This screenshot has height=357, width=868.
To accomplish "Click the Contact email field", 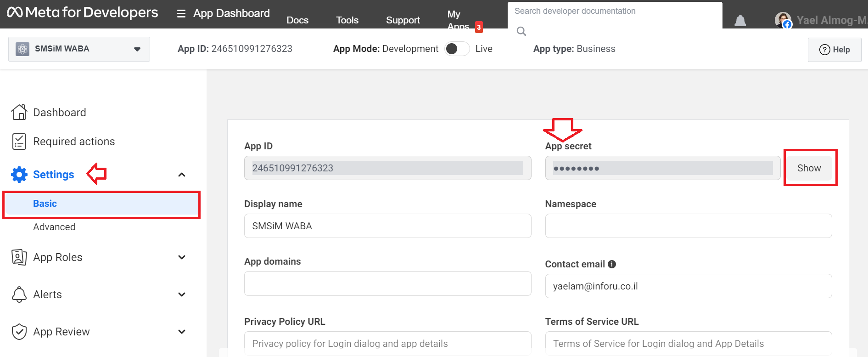I will (689, 286).
